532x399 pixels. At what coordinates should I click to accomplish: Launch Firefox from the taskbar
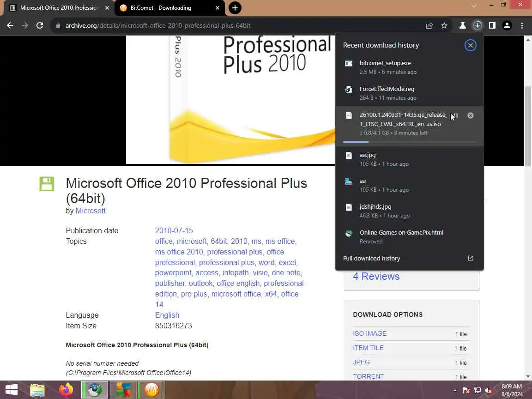coord(66,390)
